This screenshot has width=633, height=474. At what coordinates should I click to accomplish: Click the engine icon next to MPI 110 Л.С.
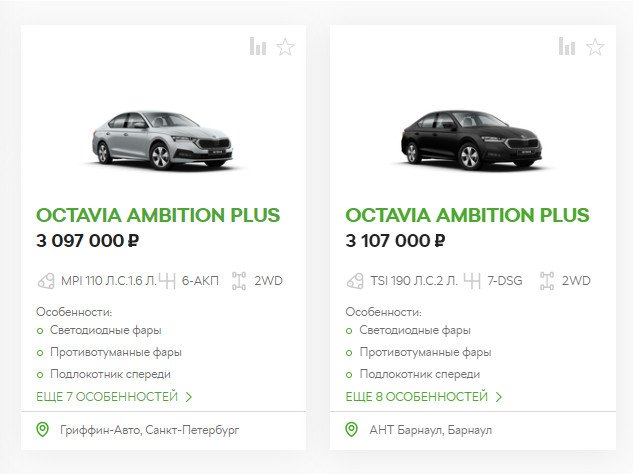46,281
